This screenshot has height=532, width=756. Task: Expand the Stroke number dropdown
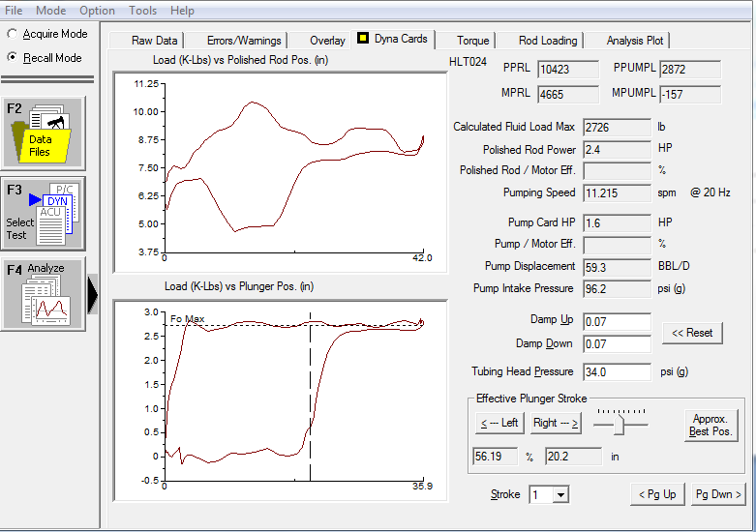coord(560,495)
